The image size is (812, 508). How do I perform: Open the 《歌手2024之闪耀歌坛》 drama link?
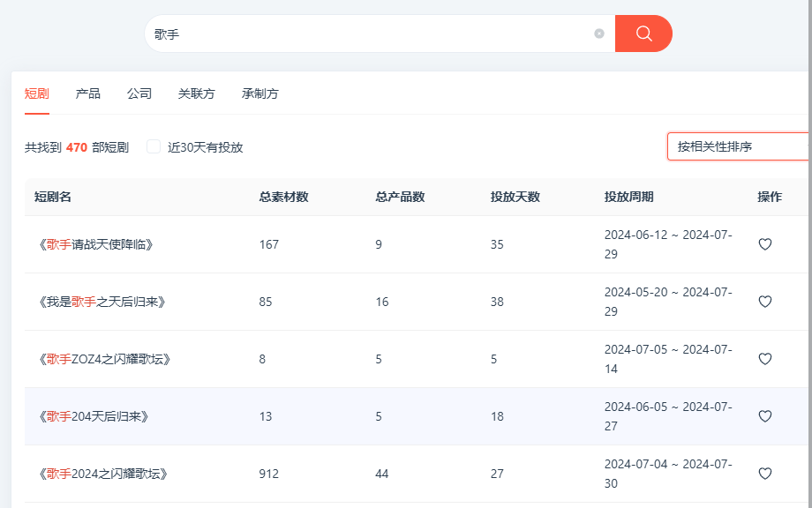(103, 474)
